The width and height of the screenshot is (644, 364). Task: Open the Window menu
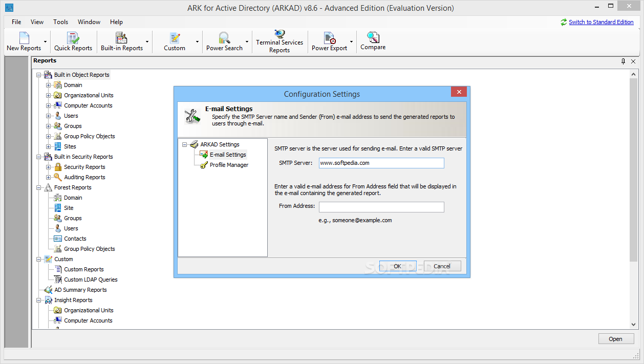click(x=89, y=22)
